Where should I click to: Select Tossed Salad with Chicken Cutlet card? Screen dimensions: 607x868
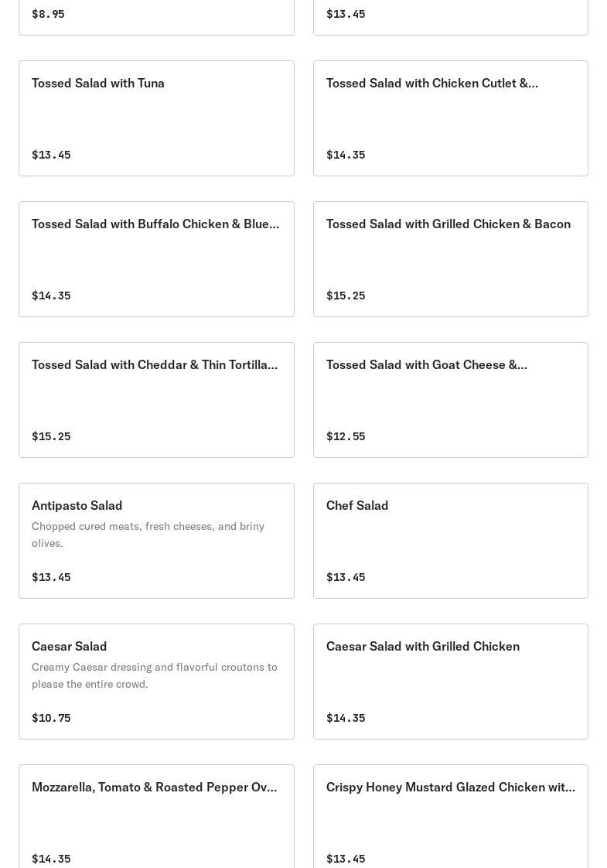coord(450,118)
